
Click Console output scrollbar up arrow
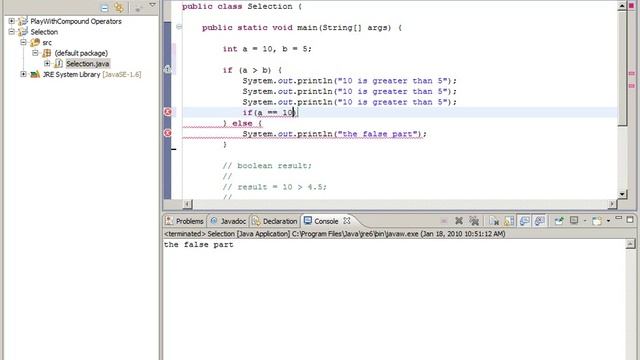630,244
